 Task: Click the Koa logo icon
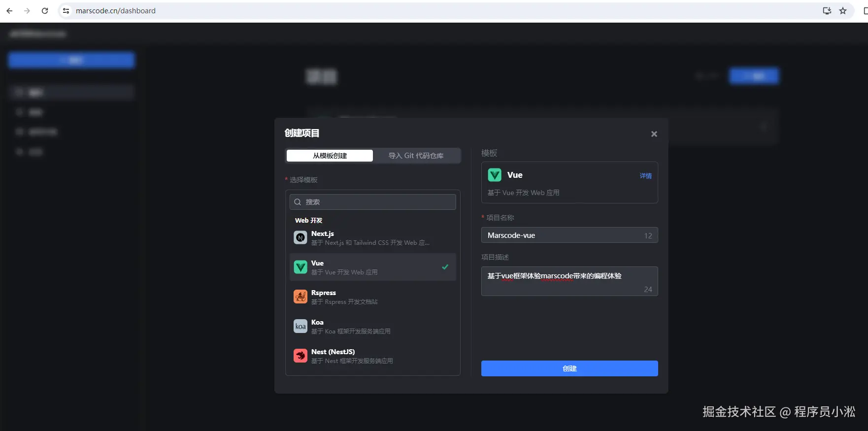(x=300, y=326)
